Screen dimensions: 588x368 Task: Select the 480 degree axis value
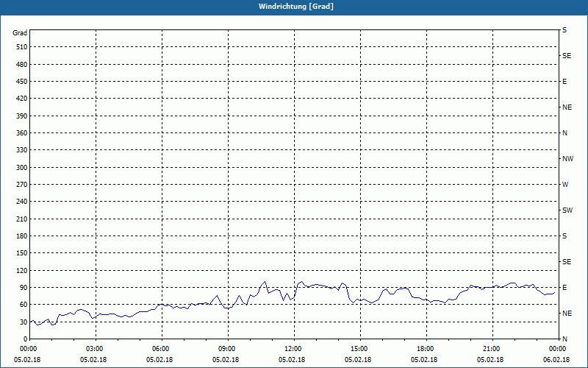coord(22,65)
